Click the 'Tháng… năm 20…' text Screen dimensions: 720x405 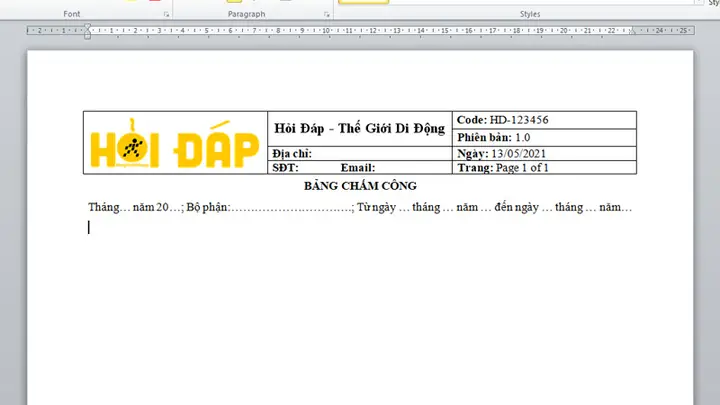(x=135, y=208)
